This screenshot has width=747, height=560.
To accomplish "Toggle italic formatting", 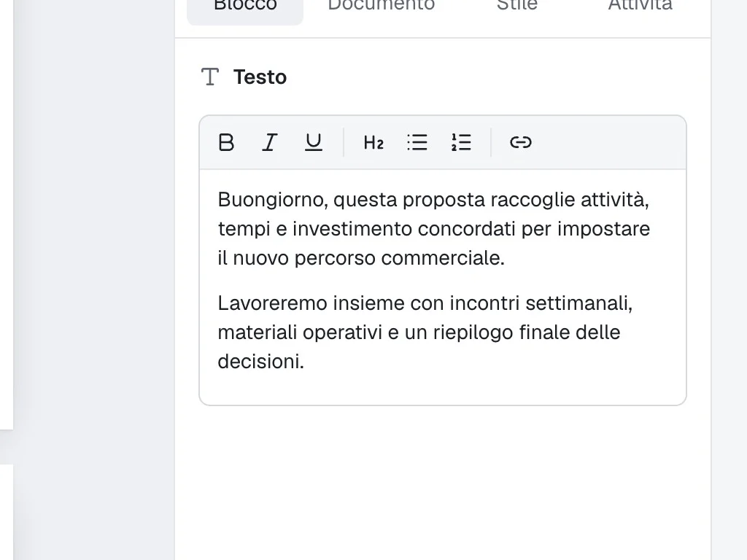I will 270,142.
